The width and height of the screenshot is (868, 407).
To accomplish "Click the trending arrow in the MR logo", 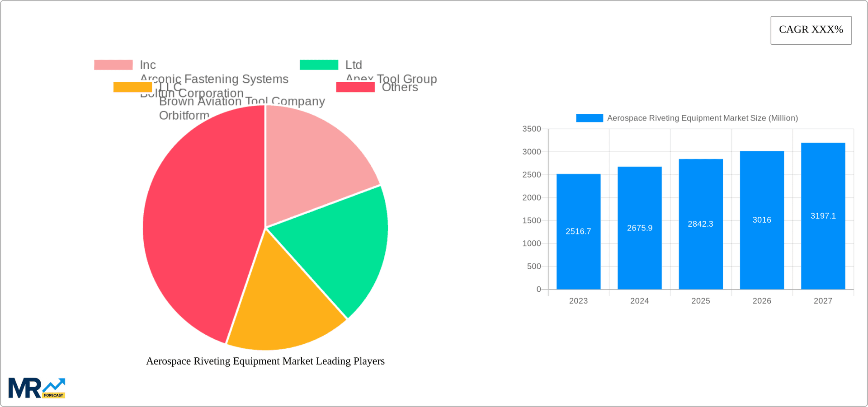I will (54, 384).
